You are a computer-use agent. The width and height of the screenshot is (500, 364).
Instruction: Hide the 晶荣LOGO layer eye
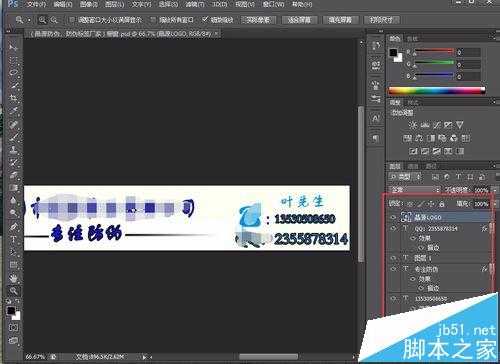pyautogui.click(x=393, y=217)
